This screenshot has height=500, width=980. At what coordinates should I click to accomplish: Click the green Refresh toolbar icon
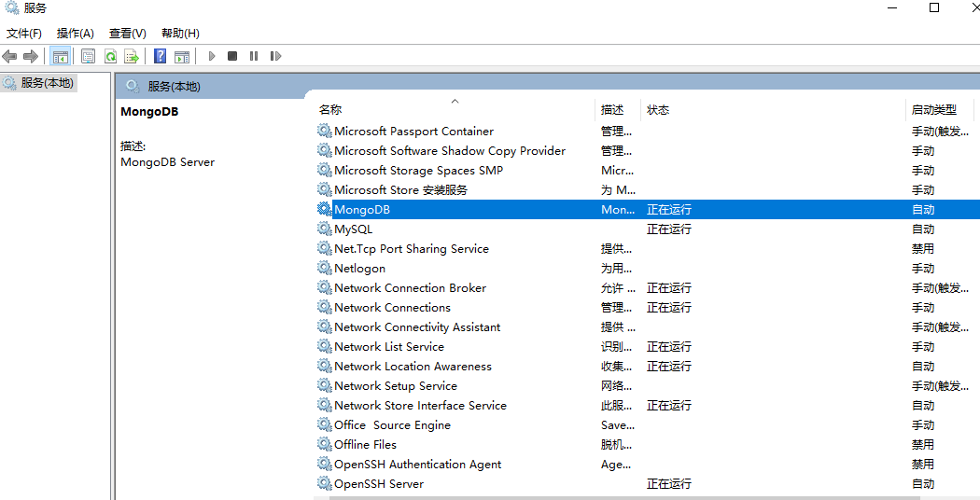click(x=111, y=56)
